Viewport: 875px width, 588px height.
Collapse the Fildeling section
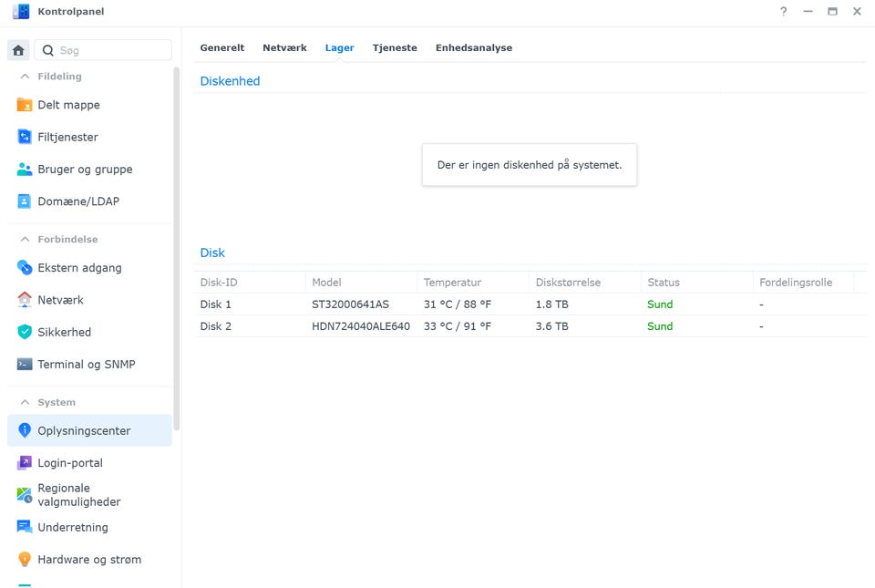click(x=25, y=77)
